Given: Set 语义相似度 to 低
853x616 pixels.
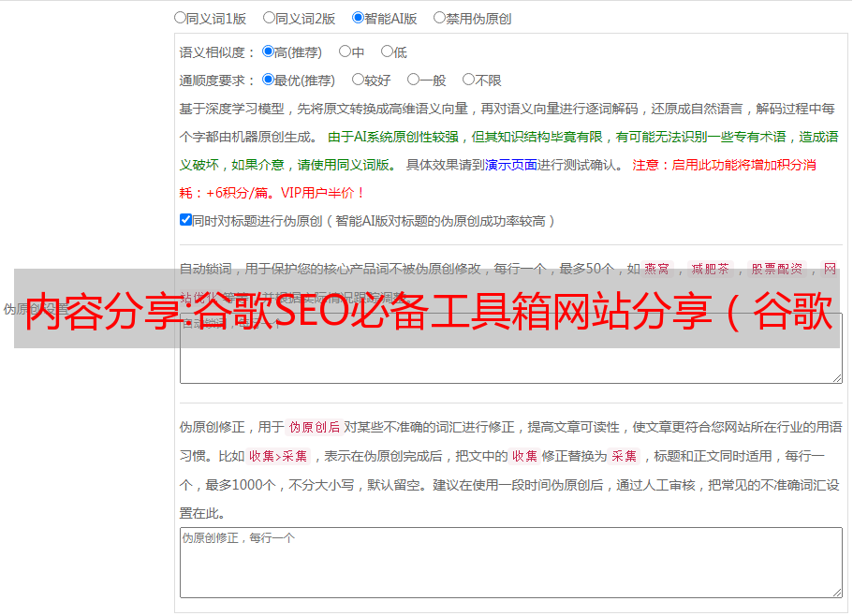Looking at the screenshot, I should (x=387, y=51).
